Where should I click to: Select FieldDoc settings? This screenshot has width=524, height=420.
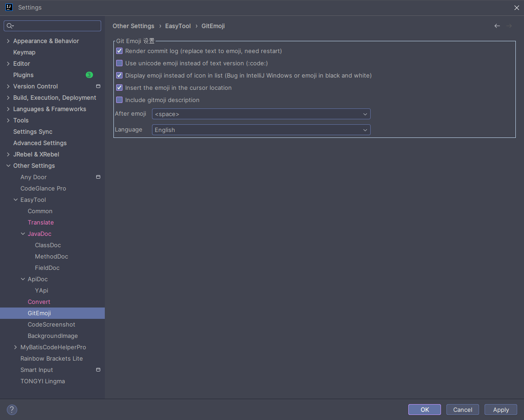click(47, 268)
